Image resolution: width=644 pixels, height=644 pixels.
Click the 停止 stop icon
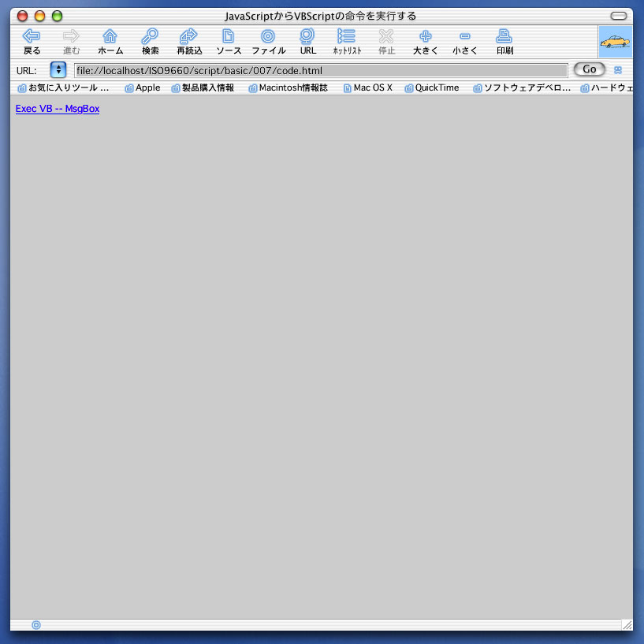386,36
